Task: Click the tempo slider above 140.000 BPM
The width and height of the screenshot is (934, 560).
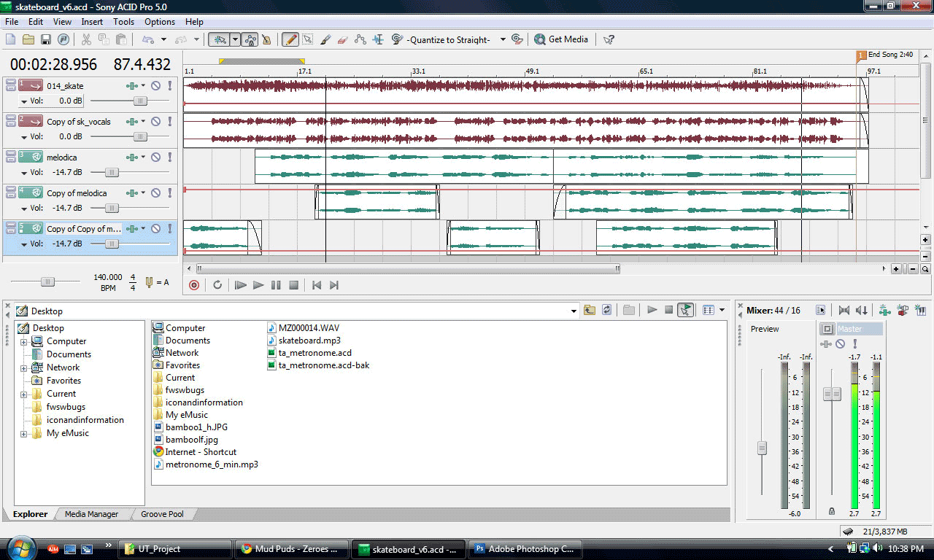Action: [47, 281]
